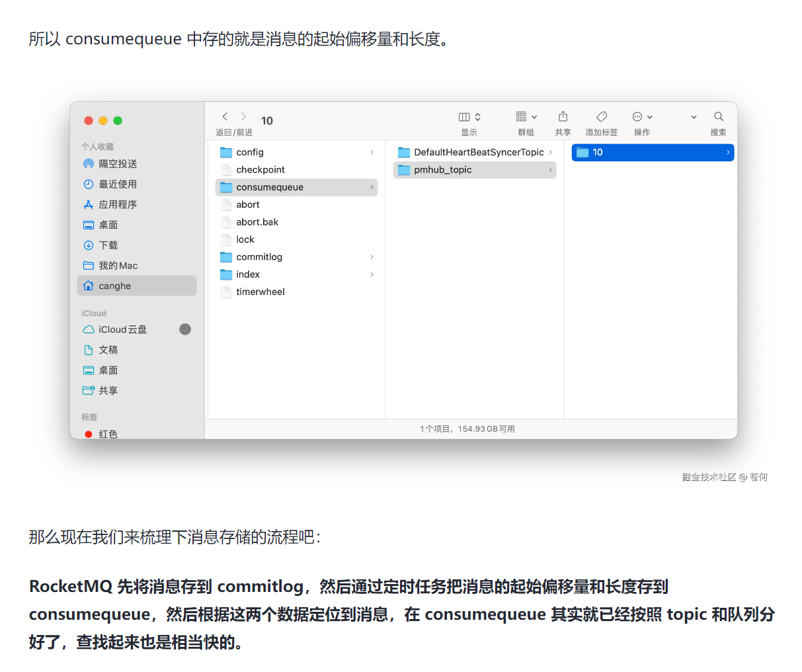Select the timerwheel file
Image resolution: width=802 pixels, height=672 pixels.
(296, 292)
